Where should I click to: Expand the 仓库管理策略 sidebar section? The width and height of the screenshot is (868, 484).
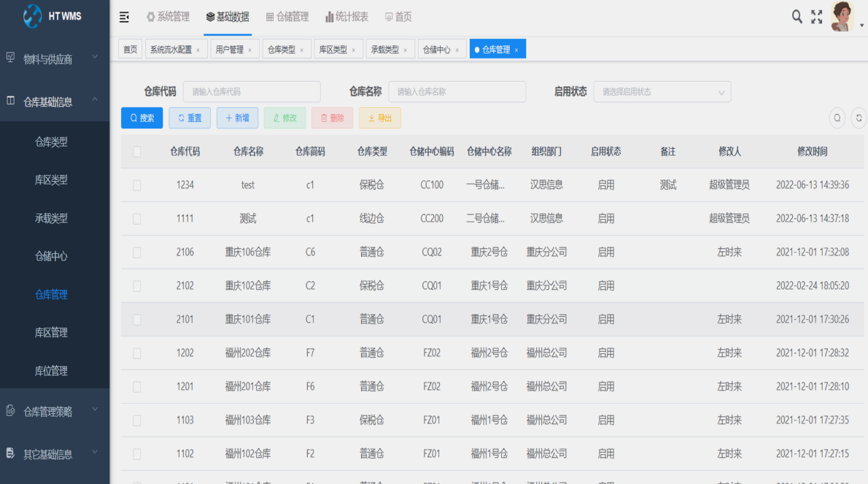point(55,412)
